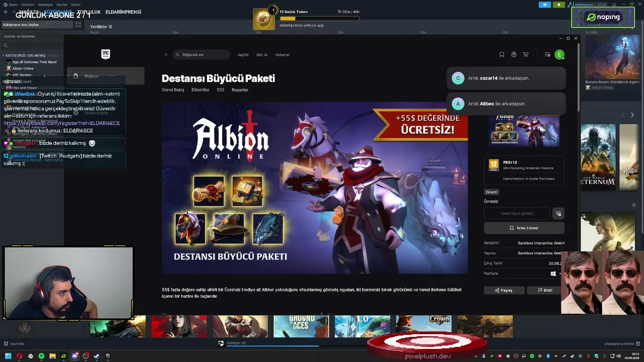
Task: Open Korucu İsyanı news thumbnail
Action: click(x=613, y=57)
